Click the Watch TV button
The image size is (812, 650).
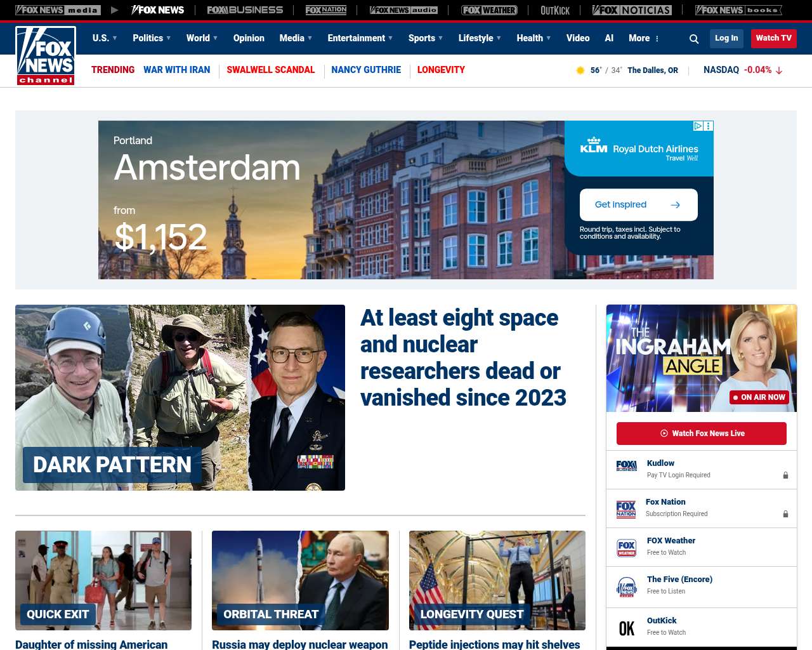point(773,38)
